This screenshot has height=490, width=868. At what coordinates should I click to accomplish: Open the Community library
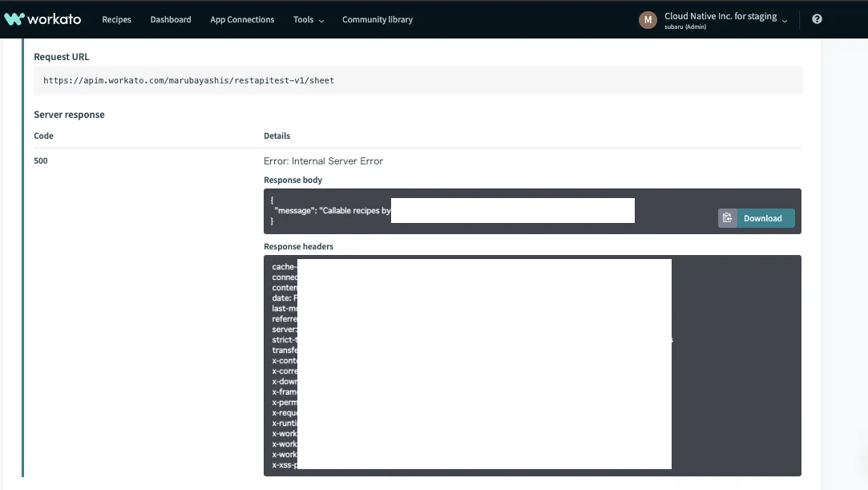[x=377, y=19]
